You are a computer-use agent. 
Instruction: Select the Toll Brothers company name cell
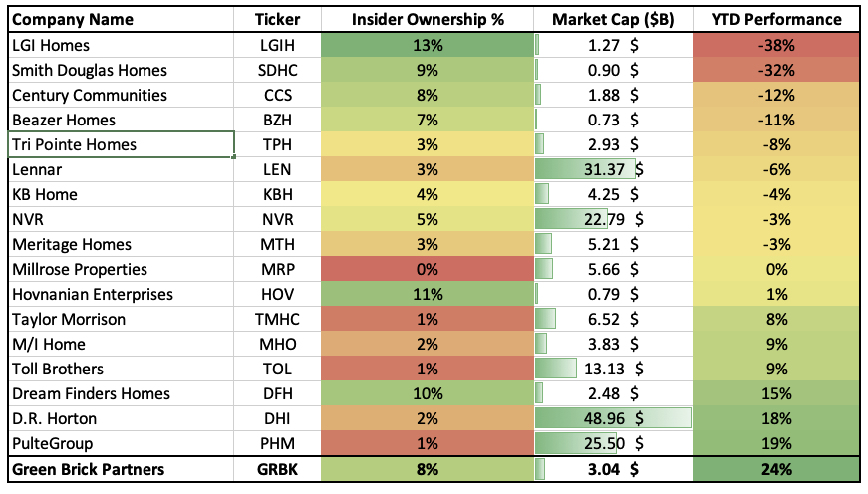pos(120,369)
